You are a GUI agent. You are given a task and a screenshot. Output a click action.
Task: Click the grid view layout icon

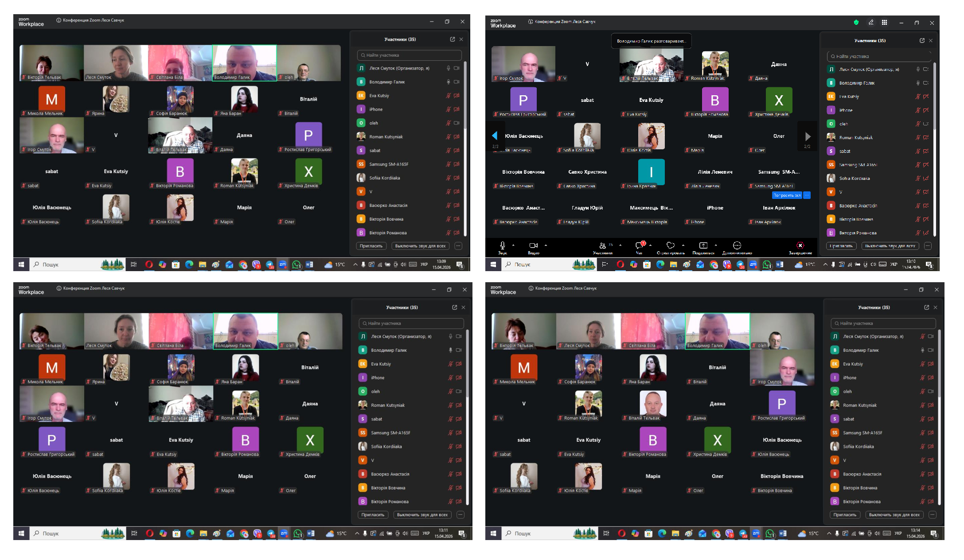[x=884, y=22]
